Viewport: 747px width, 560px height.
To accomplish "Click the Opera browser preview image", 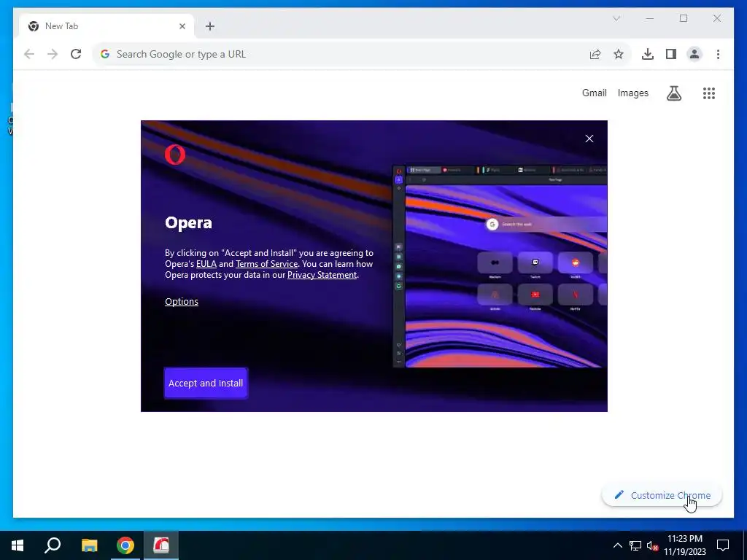I will tap(500, 267).
